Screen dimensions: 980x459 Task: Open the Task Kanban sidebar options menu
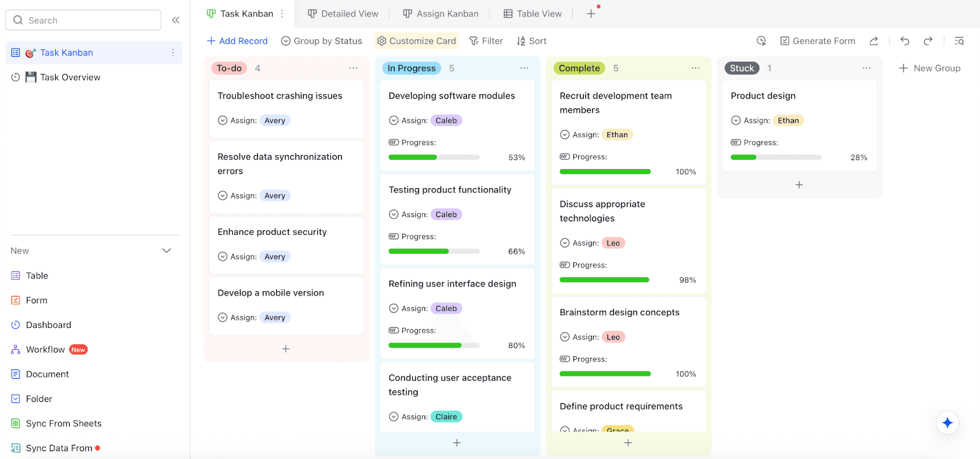(x=173, y=53)
